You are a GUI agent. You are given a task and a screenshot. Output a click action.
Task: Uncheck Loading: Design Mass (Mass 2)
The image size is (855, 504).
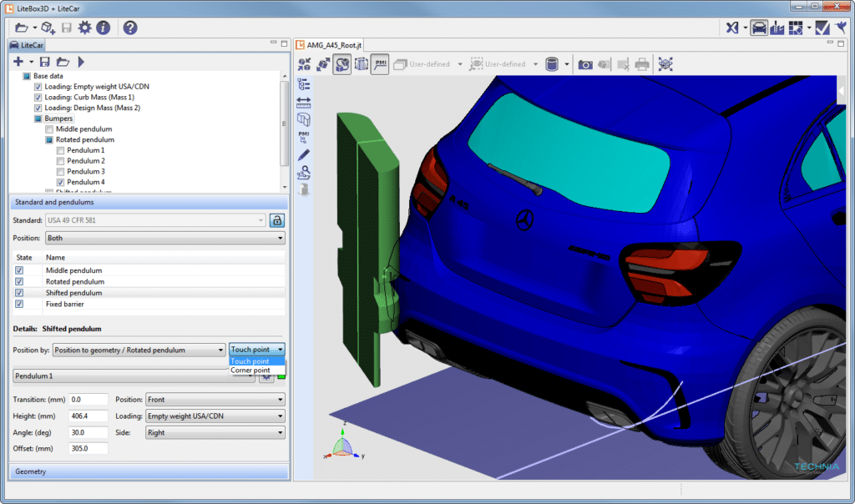pos(38,108)
